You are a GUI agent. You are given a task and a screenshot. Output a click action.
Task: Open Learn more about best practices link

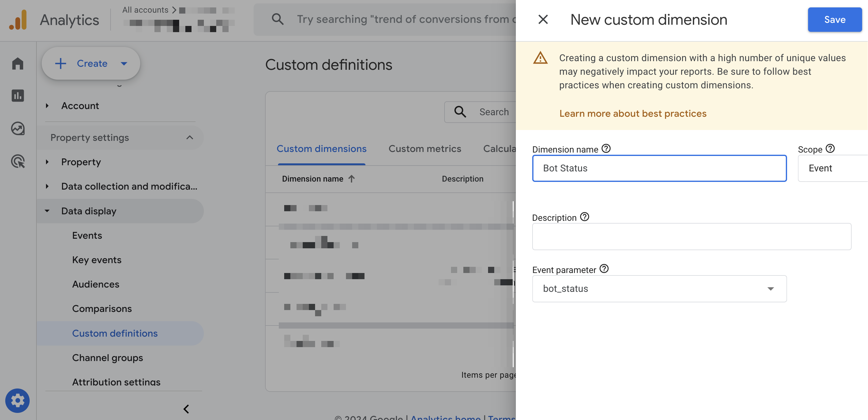click(633, 114)
